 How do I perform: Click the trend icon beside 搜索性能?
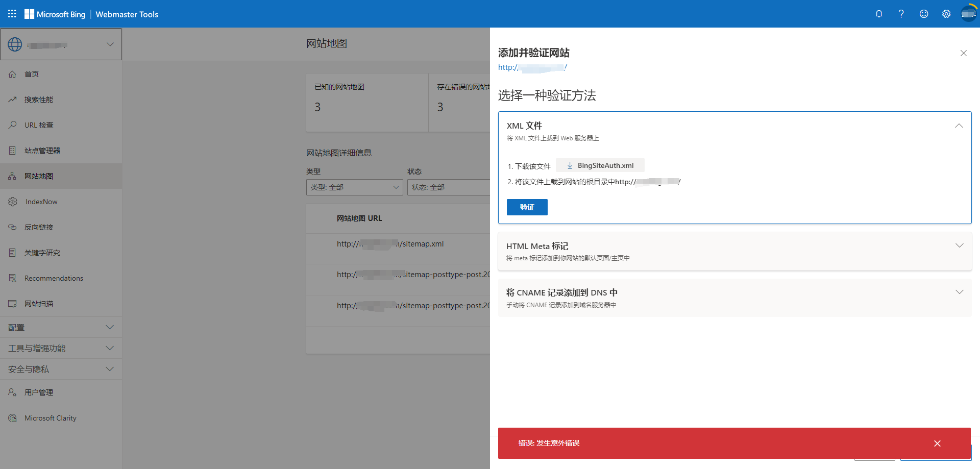(x=12, y=100)
